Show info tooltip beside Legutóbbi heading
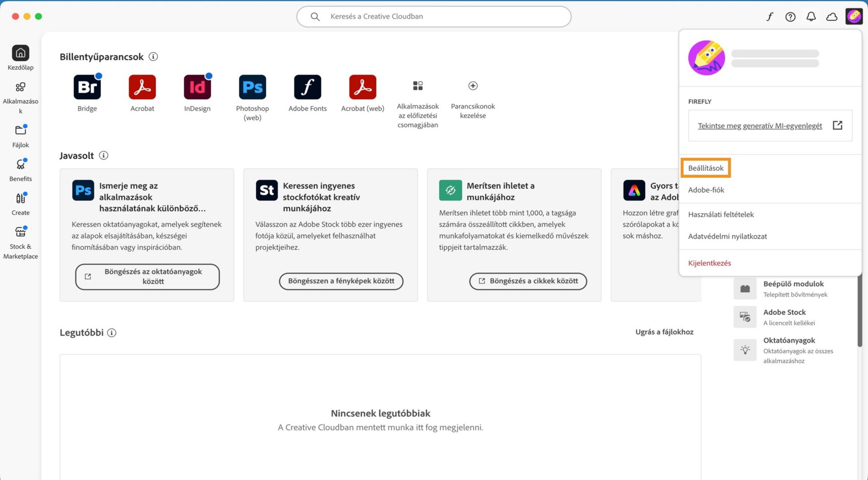 coord(111,333)
